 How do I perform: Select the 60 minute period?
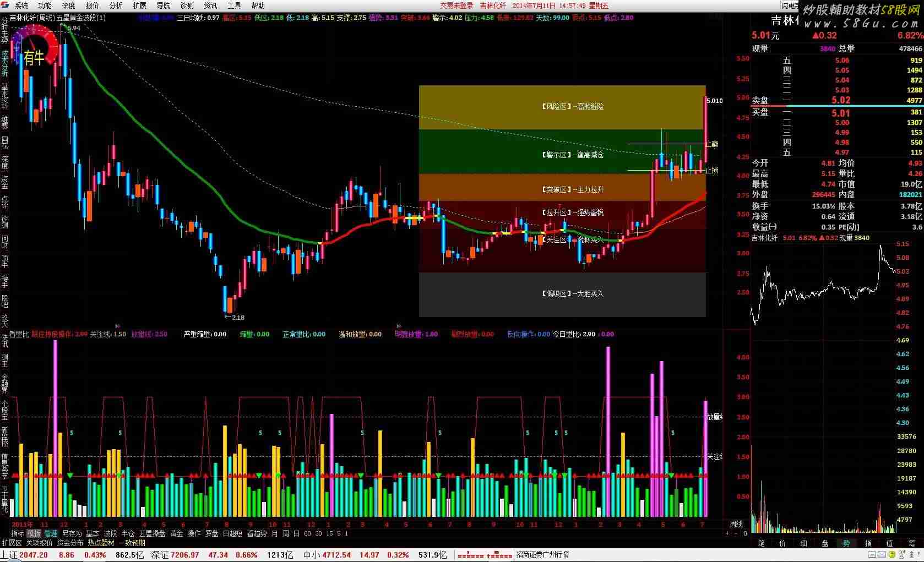tap(307, 533)
